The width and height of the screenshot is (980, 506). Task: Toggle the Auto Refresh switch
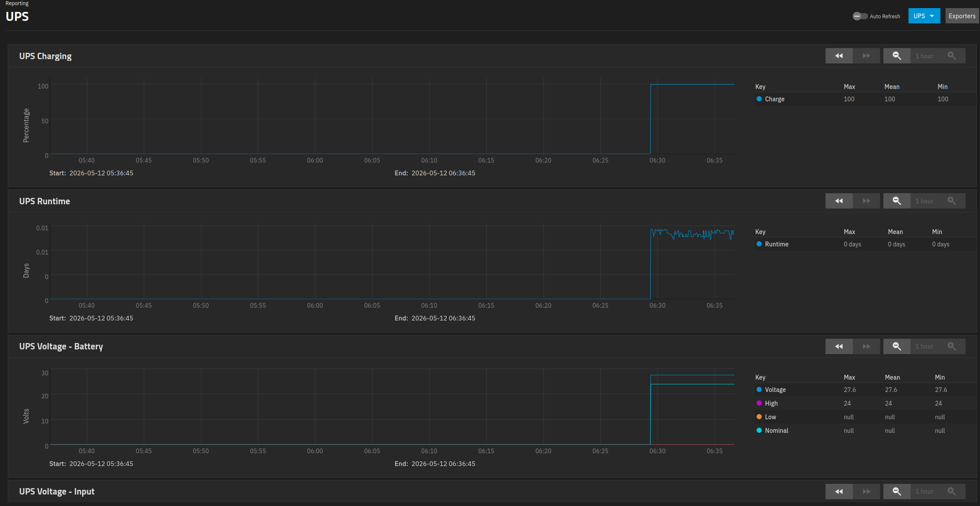(x=860, y=16)
